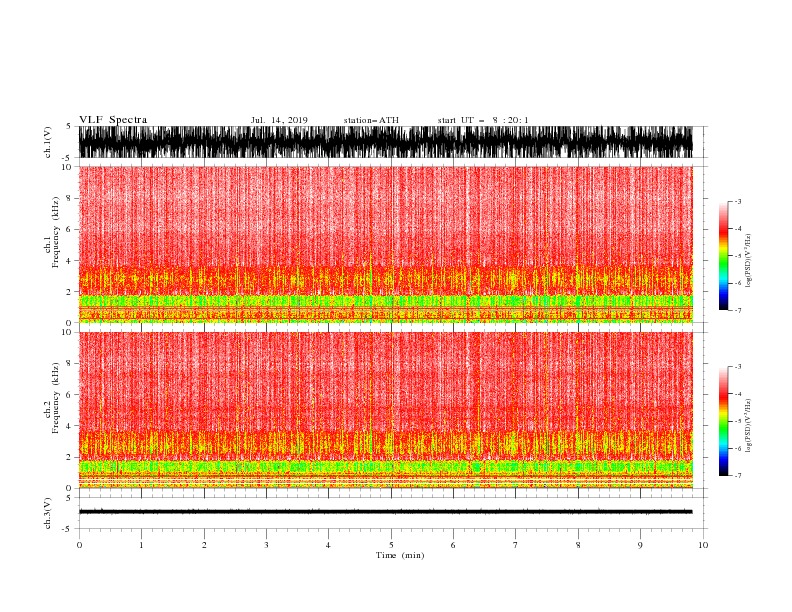Click the time axis tick label '5'

pyautogui.click(x=391, y=545)
